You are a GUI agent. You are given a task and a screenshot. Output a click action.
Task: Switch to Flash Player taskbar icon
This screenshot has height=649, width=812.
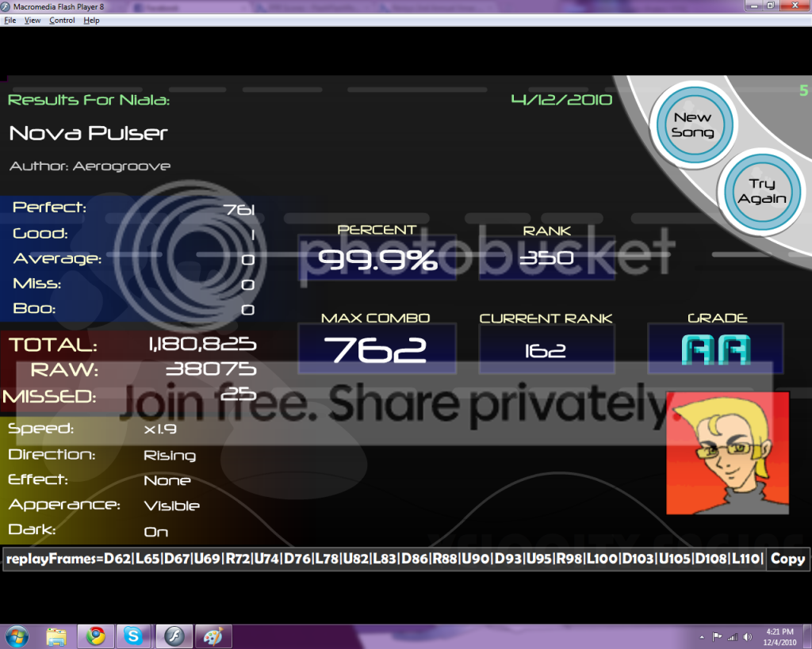(x=174, y=636)
